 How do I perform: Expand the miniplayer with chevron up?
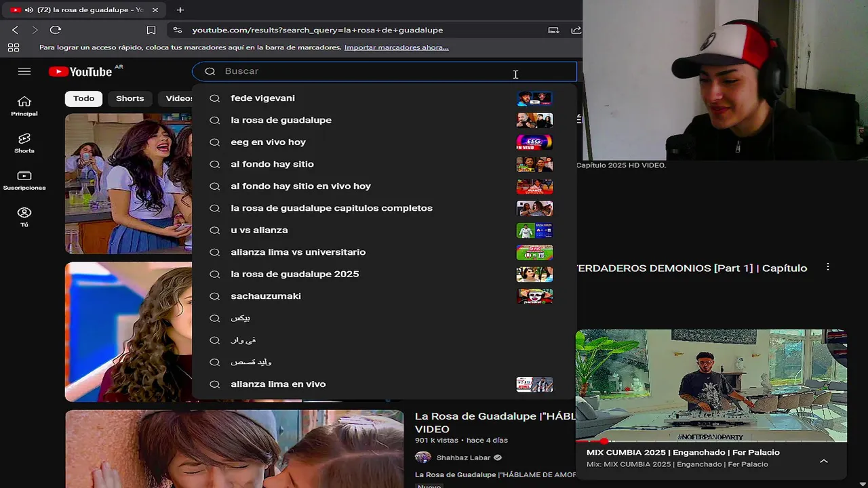pyautogui.click(x=823, y=461)
